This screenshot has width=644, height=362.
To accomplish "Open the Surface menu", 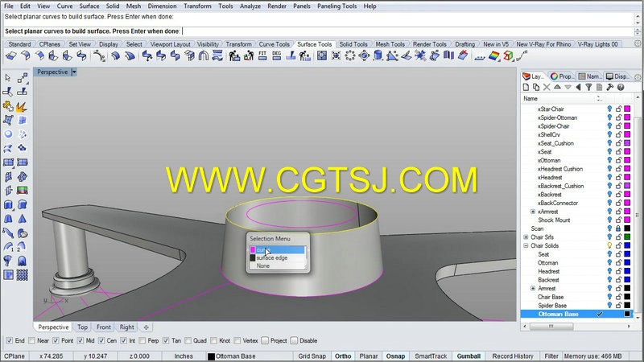I will (89, 6).
